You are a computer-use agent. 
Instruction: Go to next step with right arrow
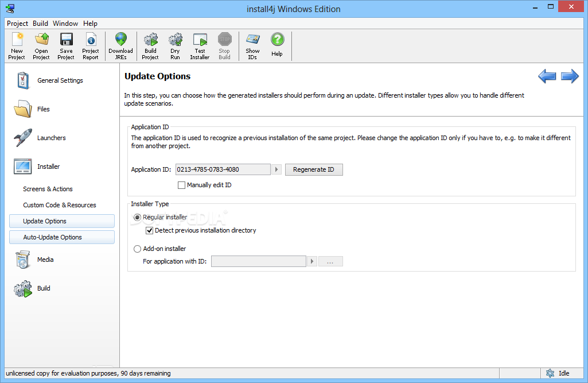pos(570,76)
